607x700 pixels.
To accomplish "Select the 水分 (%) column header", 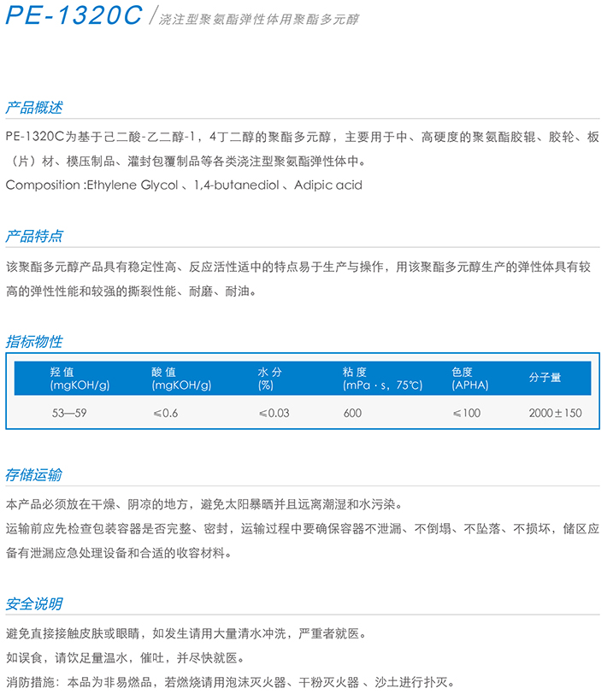I will click(270, 379).
